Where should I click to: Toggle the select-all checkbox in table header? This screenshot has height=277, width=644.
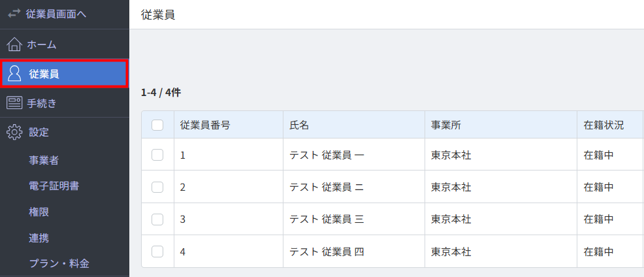click(x=157, y=125)
